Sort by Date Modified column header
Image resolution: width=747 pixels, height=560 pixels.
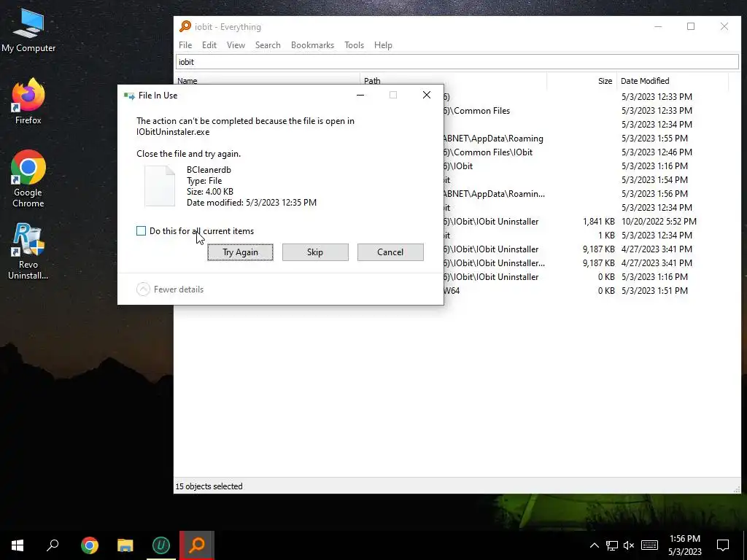[x=673, y=80]
